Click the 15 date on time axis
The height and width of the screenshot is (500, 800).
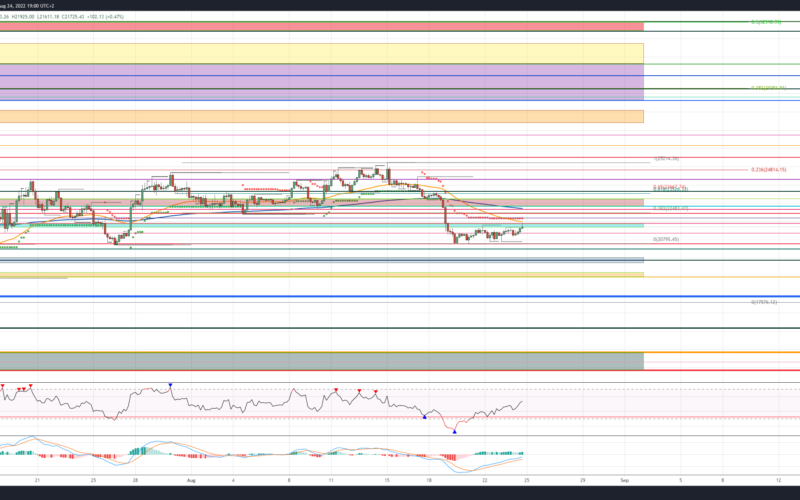coord(387,480)
